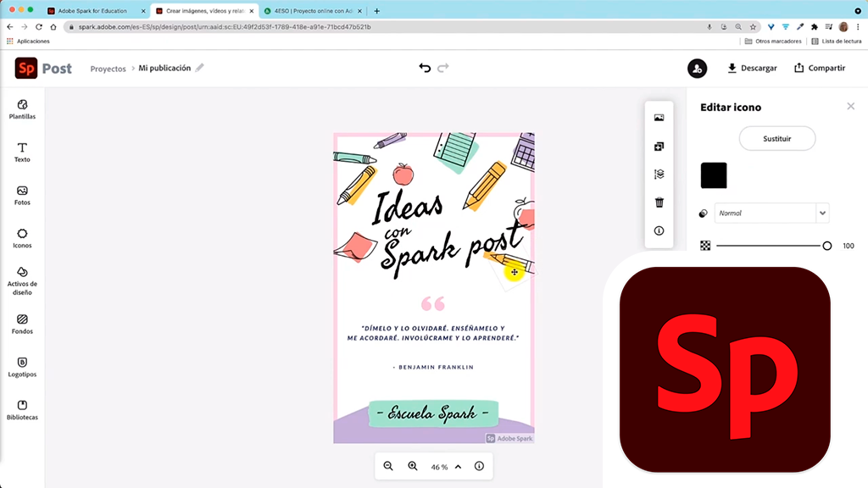Open the Iconos panel
The image size is (868, 488).
(22, 238)
